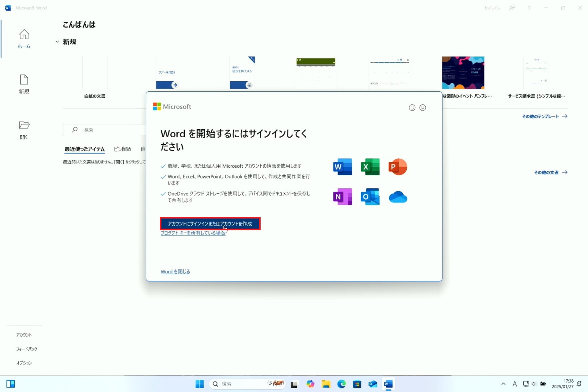This screenshot has width=588, height=392.
Task: Click the help question mark in title bar
Action: 529,8
